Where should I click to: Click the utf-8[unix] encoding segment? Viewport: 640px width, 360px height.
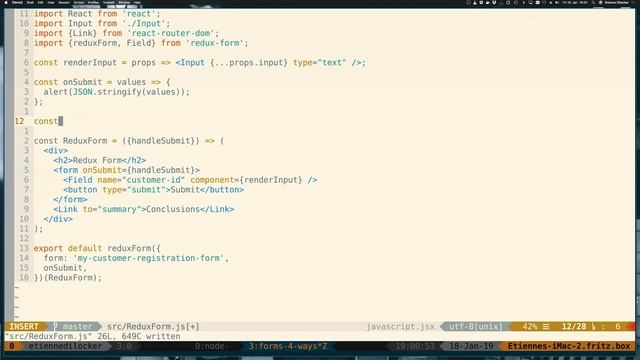click(475, 327)
